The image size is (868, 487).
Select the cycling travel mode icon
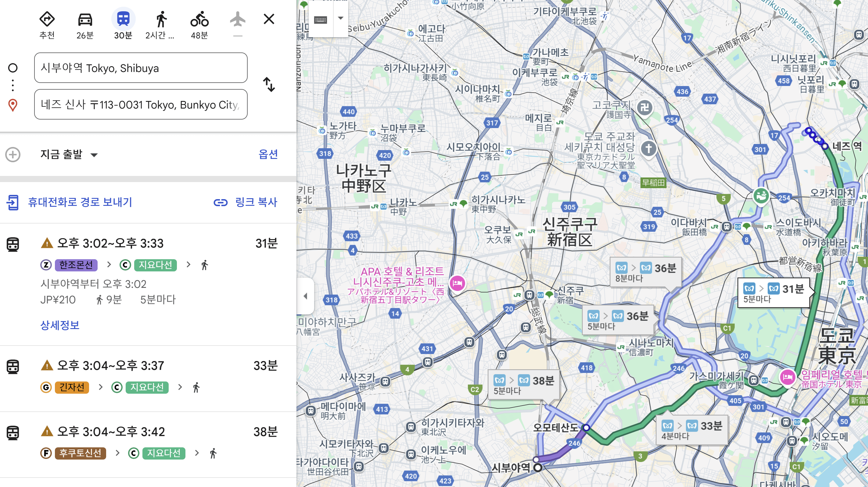click(199, 20)
